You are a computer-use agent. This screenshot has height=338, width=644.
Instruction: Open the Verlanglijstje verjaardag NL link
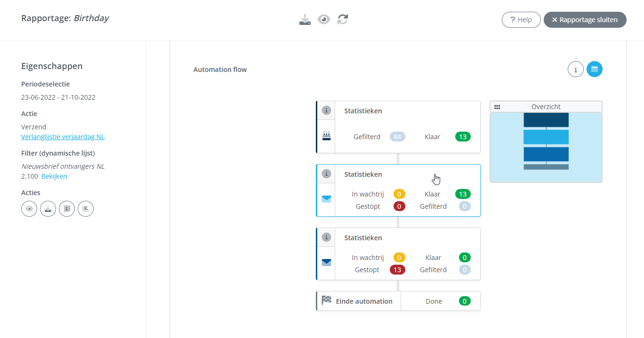point(63,136)
